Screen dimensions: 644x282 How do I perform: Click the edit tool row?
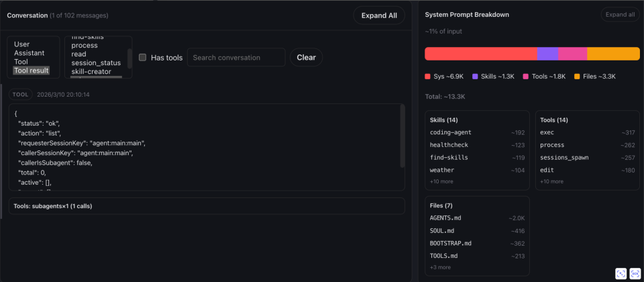(x=588, y=170)
